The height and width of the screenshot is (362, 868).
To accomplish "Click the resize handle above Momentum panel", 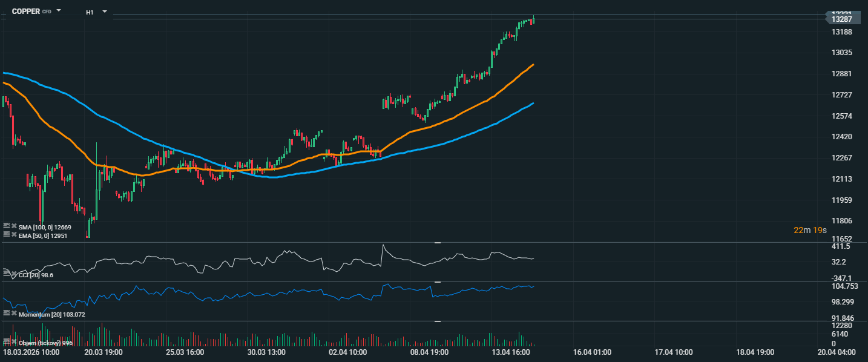I will tap(438, 282).
